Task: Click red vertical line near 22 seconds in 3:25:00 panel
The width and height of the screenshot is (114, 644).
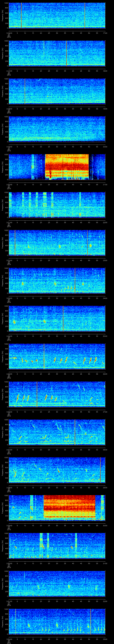Action: [x=44, y=356]
